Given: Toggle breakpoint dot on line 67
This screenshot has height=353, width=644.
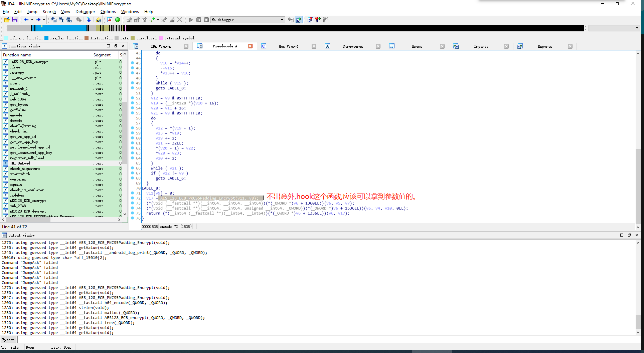Looking at the screenshot, I should pos(132,173).
